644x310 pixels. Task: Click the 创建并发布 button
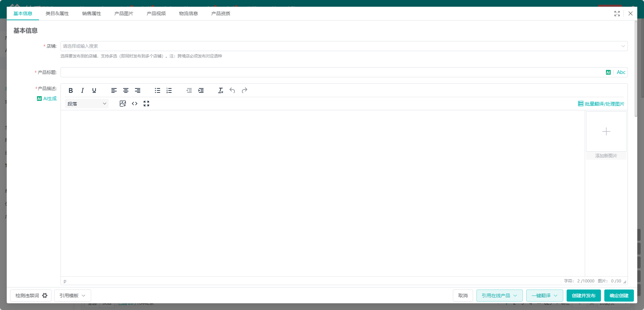(584, 296)
